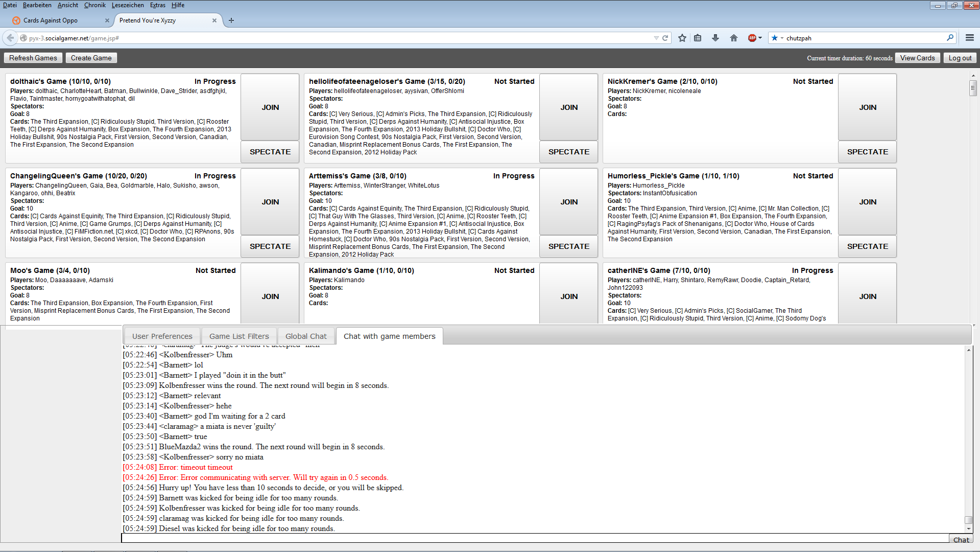Select Chat with game members tab
Image resolution: width=980 pixels, height=552 pixels.
[390, 336]
